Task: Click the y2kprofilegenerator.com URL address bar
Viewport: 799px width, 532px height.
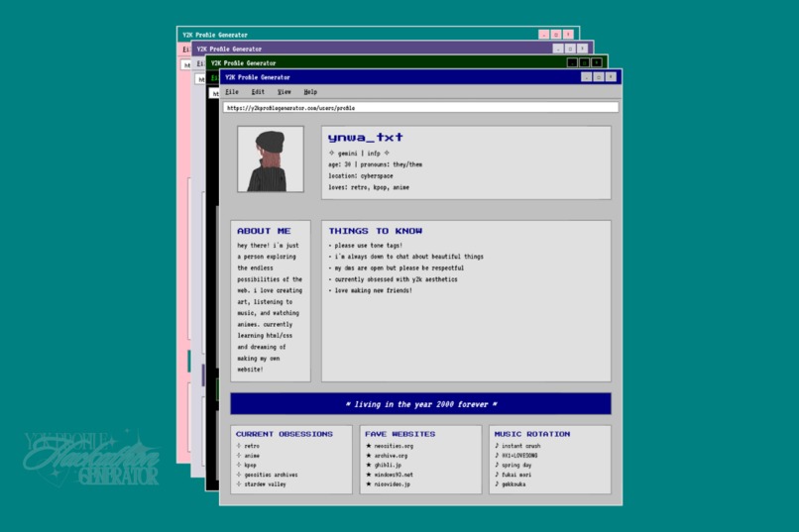Action: [x=421, y=108]
